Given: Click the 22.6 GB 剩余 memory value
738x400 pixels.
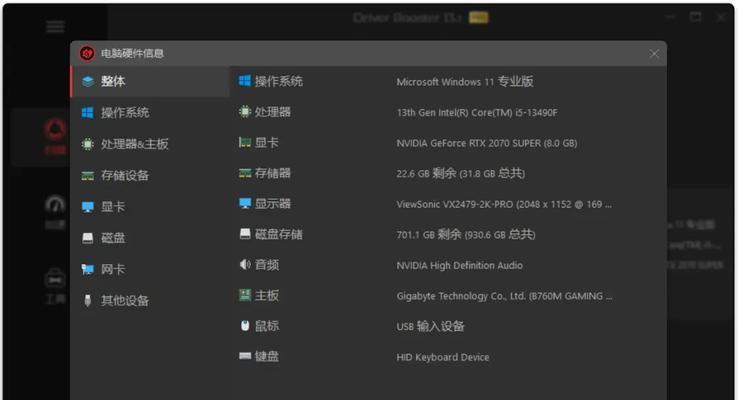Looking at the screenshot, I should [461, 174].
